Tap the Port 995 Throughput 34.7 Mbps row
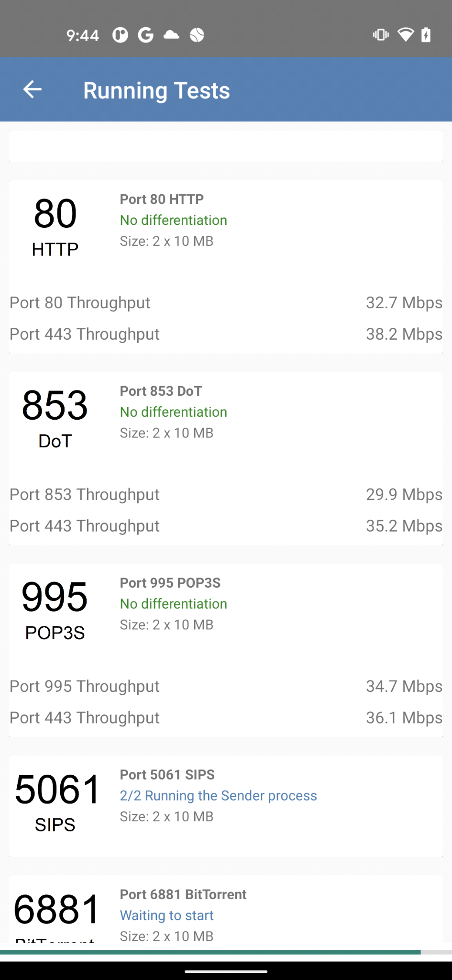 pos(226,687)
